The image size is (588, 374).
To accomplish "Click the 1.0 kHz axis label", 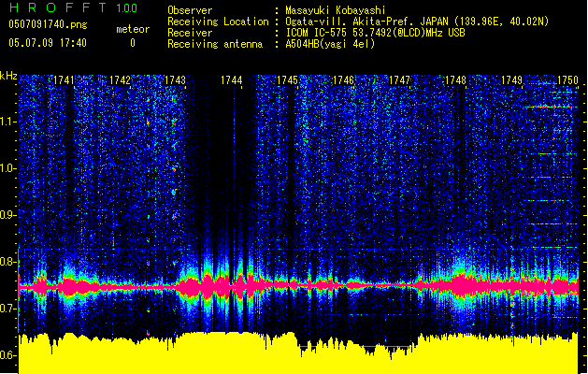I will (x=7, y=169).
